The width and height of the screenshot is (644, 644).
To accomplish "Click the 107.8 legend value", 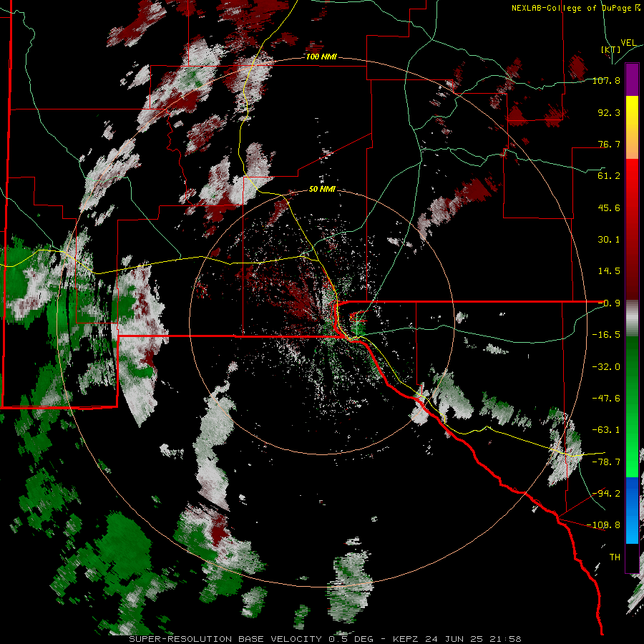I will tap(606, 80).
